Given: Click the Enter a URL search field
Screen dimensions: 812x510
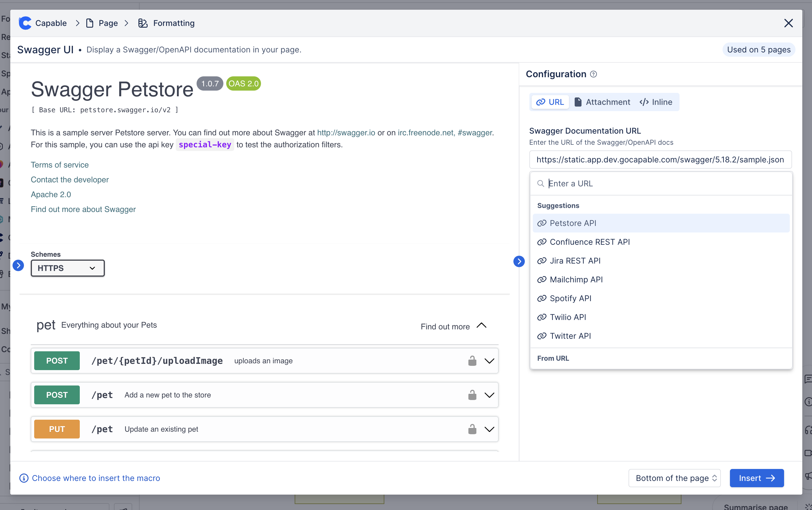Looking at the screenshot, I should pyautogui.click(x=661, y=183).
